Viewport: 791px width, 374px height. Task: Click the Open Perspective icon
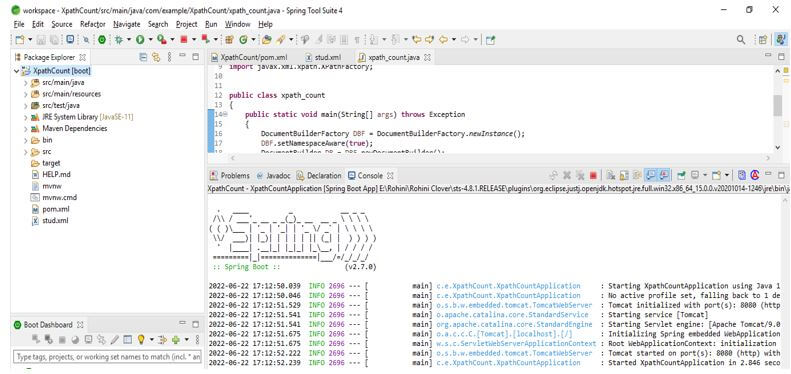pyautogui.click(x=763, y=39)
